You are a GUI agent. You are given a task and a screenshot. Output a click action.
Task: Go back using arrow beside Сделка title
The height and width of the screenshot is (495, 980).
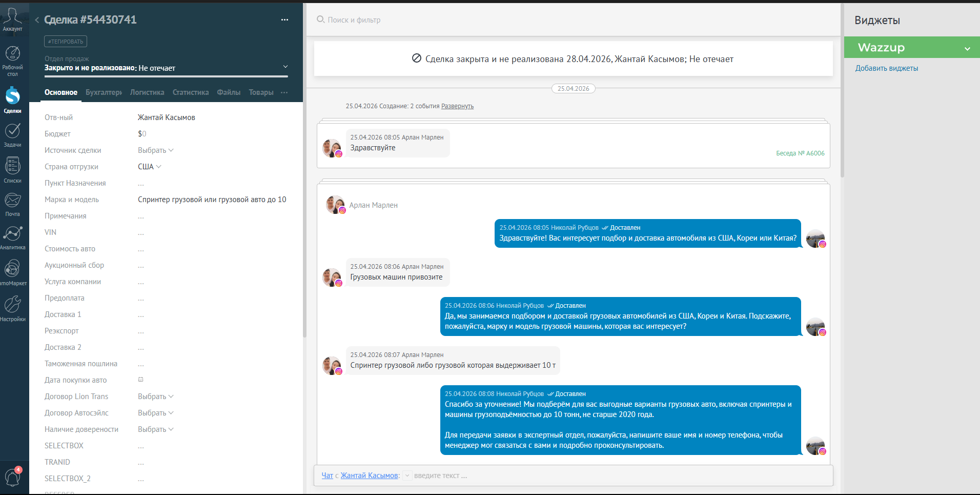tap(37, 20)
